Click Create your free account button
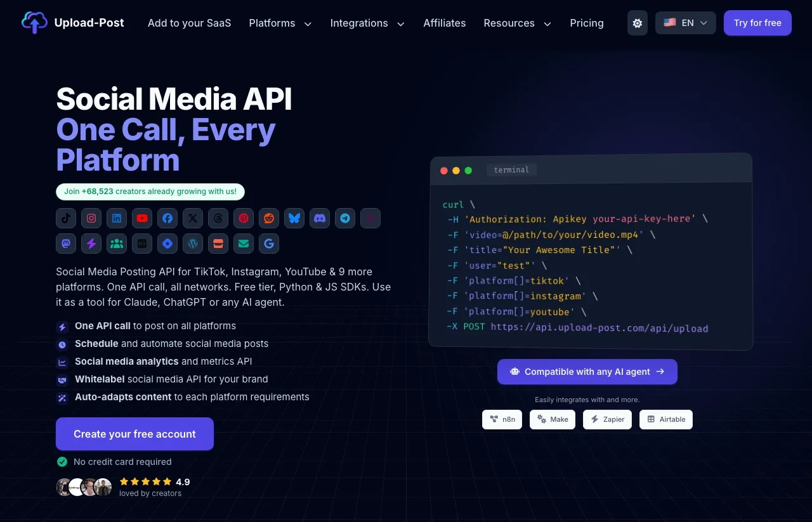The image size is (812, 522). pos(134,434)
